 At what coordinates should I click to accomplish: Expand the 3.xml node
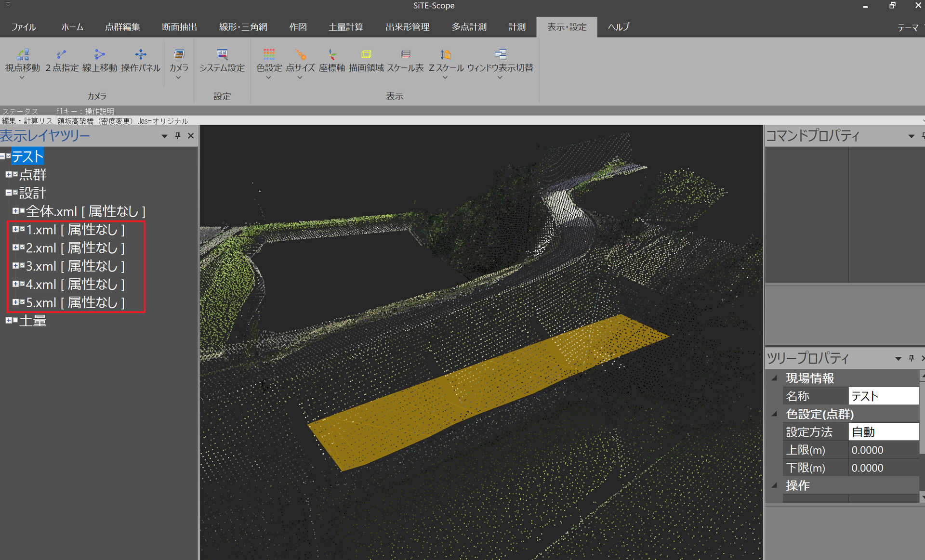[15, 265]
